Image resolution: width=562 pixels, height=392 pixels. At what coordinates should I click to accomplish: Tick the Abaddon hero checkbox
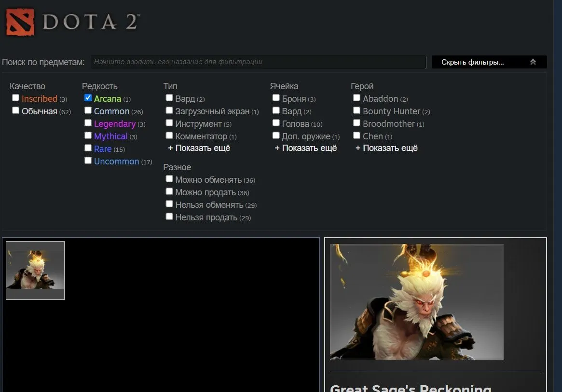click(356, 98)
